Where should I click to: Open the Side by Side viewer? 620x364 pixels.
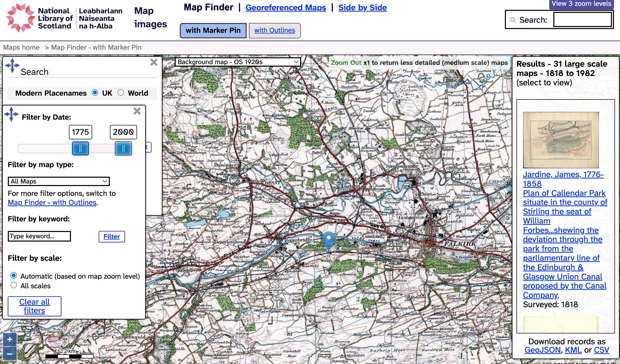point(362,8)
